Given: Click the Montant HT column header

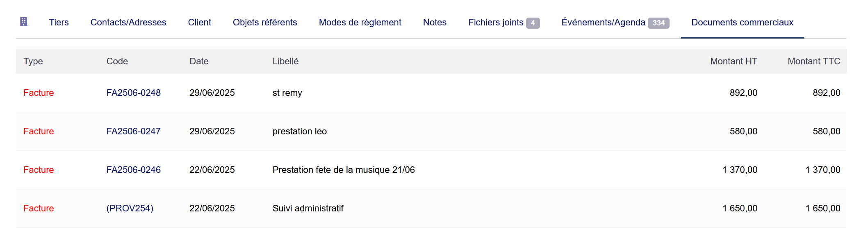Looking at the screenshot, I should point(734,61).
